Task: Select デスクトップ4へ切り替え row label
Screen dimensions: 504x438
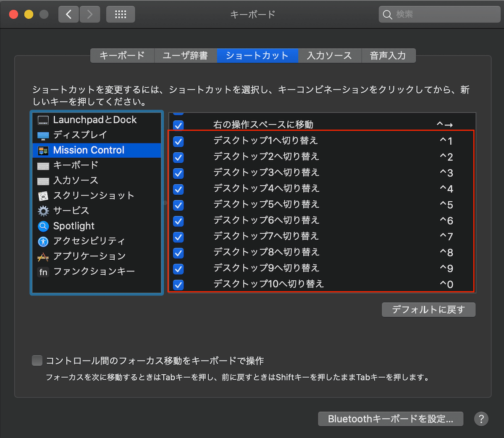Action: coord(266,188)
